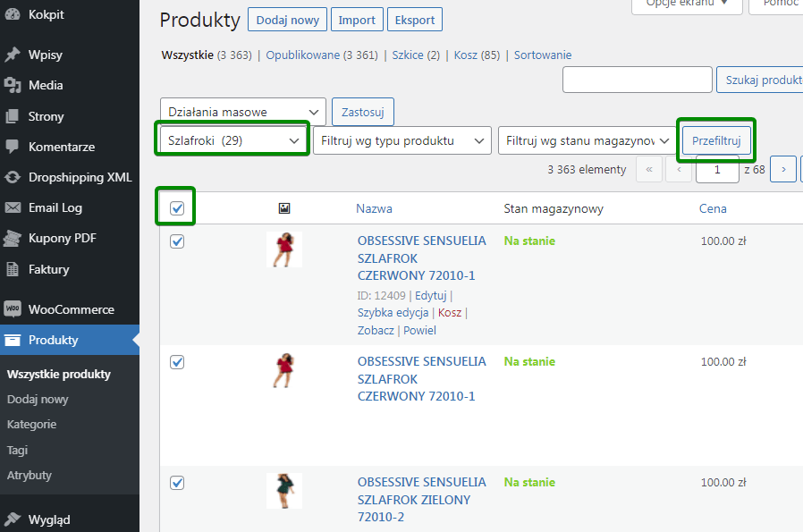
Task: Click the Zastosuj button
Action: click(362, 112)
